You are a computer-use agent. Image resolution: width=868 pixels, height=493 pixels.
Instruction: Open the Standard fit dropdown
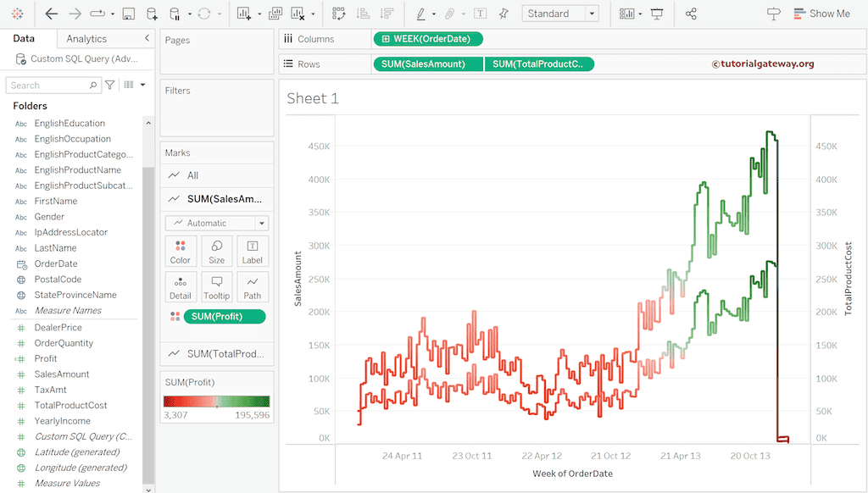(559, 13)
